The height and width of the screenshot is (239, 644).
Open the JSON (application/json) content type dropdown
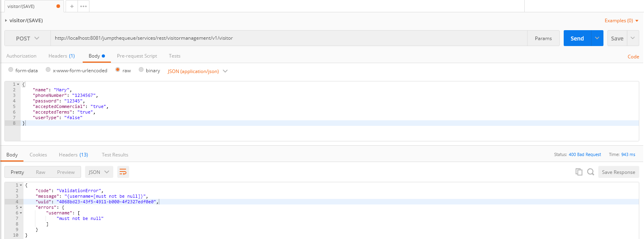pyautogui.click(x=198, y=71)
